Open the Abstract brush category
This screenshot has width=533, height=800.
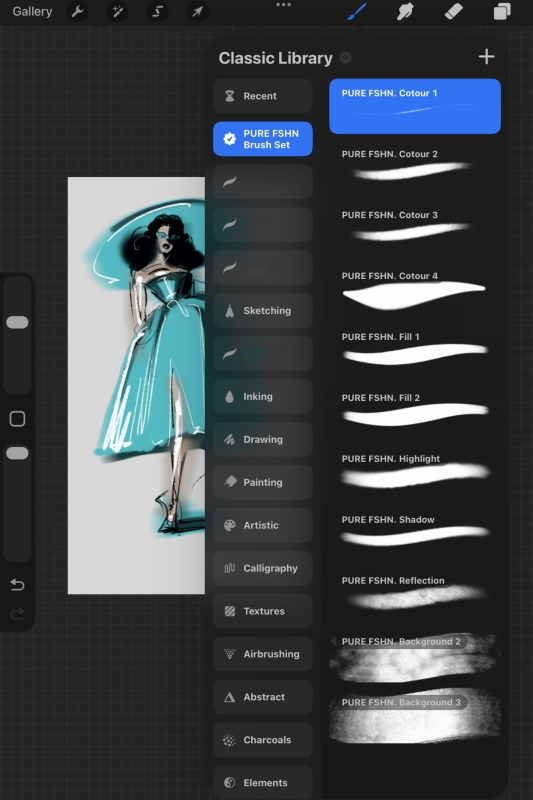(263, 696)
